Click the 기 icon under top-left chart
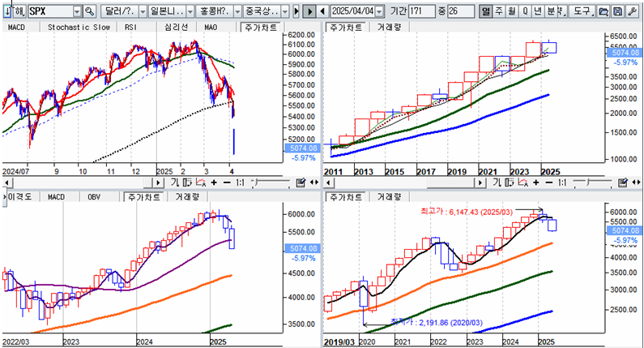This screenshot has height=348, width=644. click(x=175, y=183)
